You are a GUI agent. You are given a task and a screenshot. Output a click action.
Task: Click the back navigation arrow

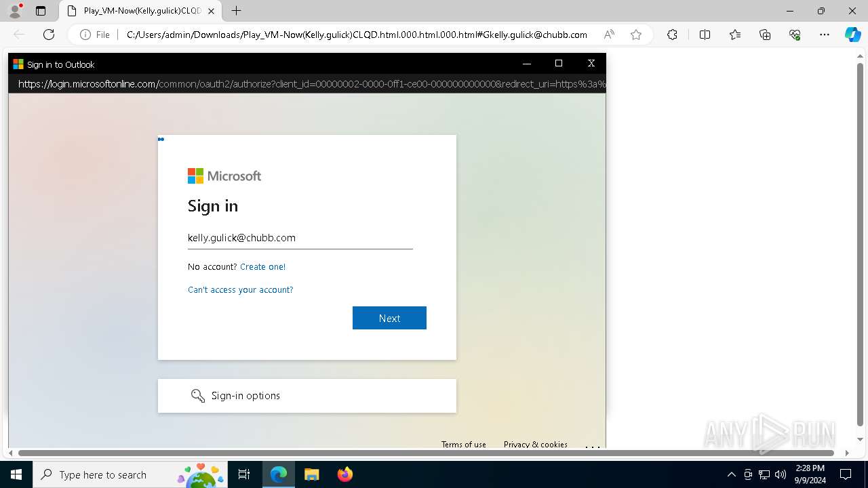[x=19, y=35]
